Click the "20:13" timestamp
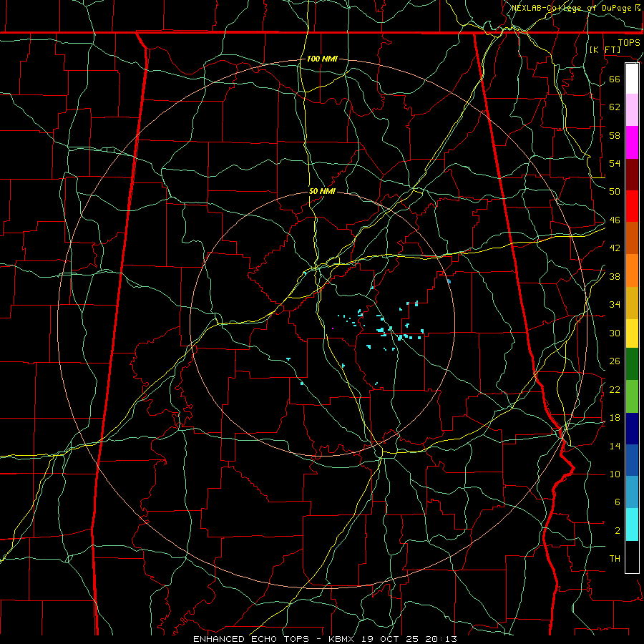Image resolution: width=644 pixels, height=644 pixels. click(439, 639)
